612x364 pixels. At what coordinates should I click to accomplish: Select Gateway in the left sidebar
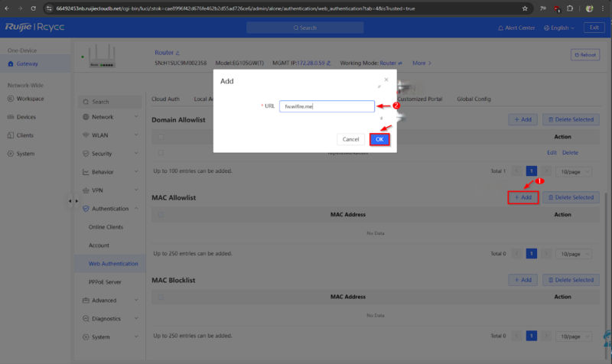(35, 63)
